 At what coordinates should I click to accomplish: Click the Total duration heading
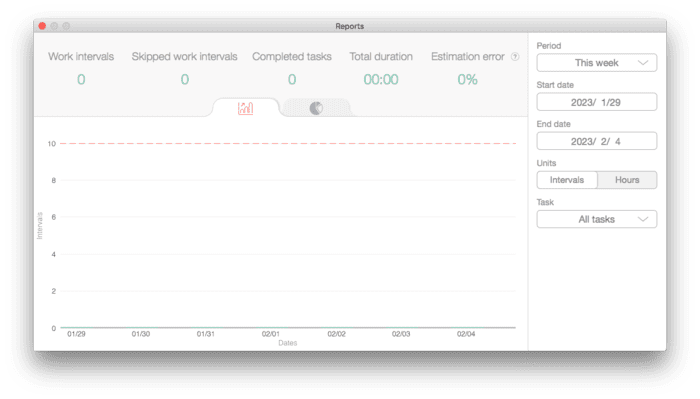pos(381,57)
